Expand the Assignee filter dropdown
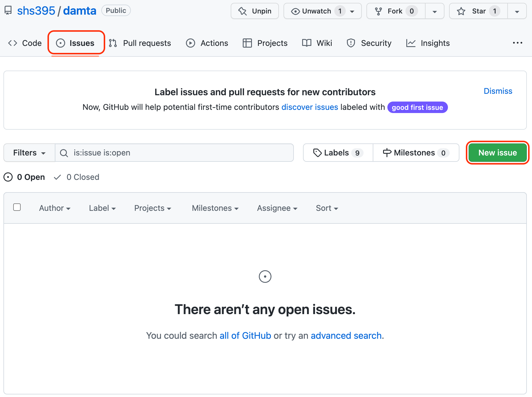Viewport: 532px width, 397px height. [277, 208]
